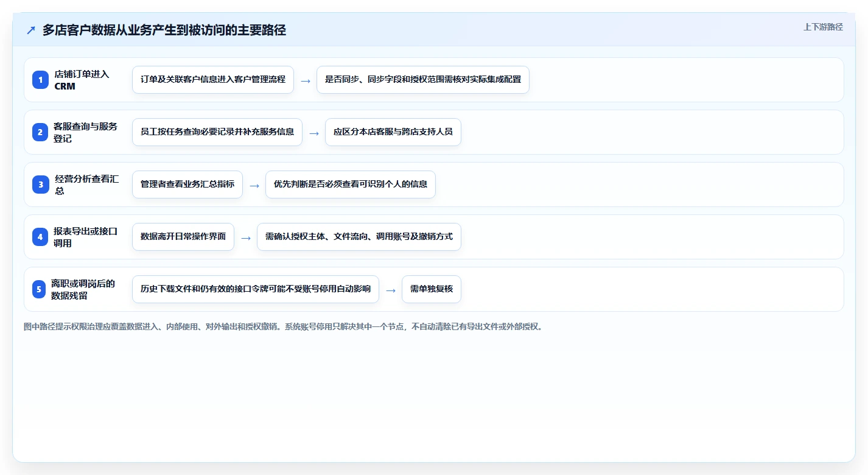Select the step title 店铺订单进入 CRM
This screenshot has height=475, width=868.
point(82,80)
